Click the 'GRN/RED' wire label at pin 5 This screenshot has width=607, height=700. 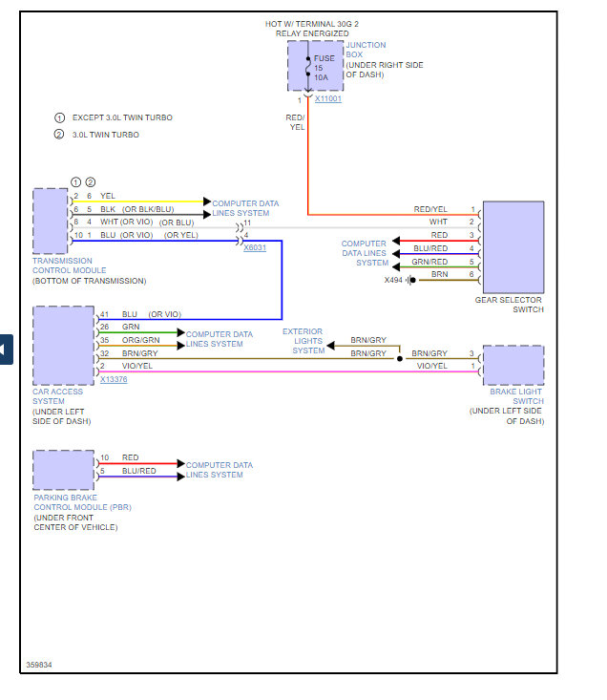[429, 262]
